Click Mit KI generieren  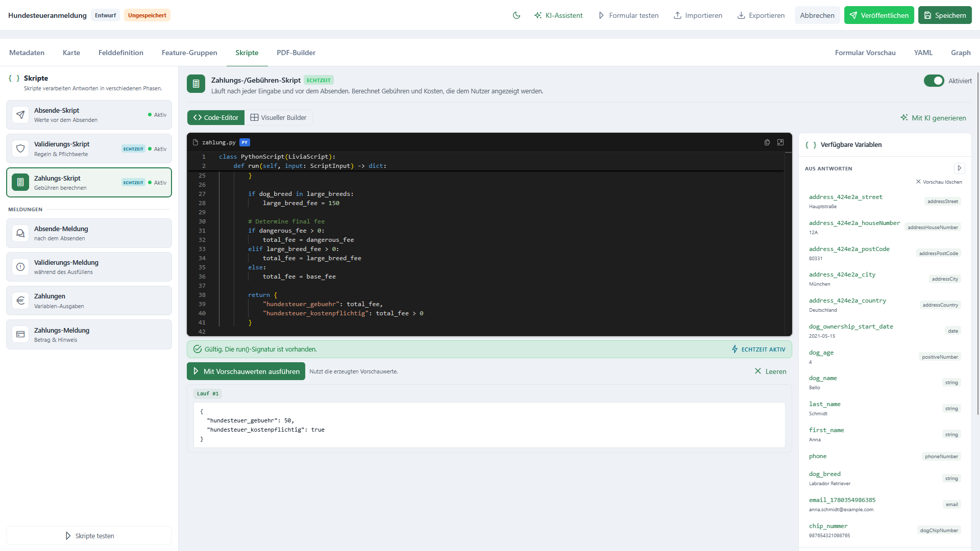pos(934,118)
